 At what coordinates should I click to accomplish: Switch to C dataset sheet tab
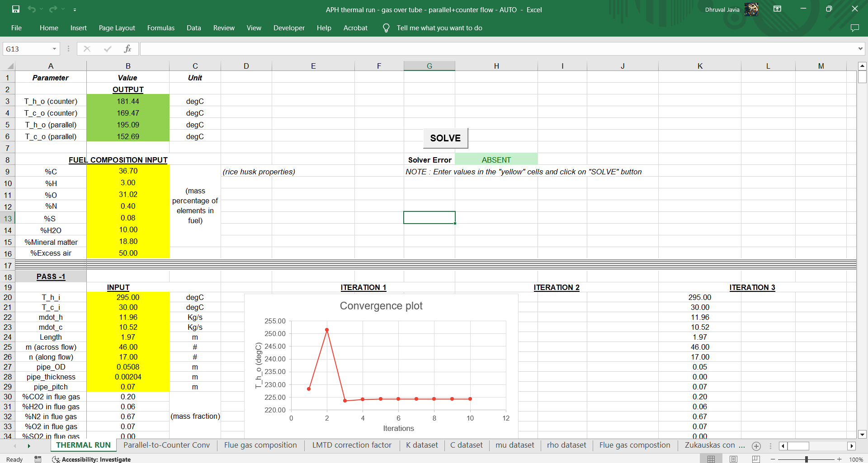coord(467,445)
